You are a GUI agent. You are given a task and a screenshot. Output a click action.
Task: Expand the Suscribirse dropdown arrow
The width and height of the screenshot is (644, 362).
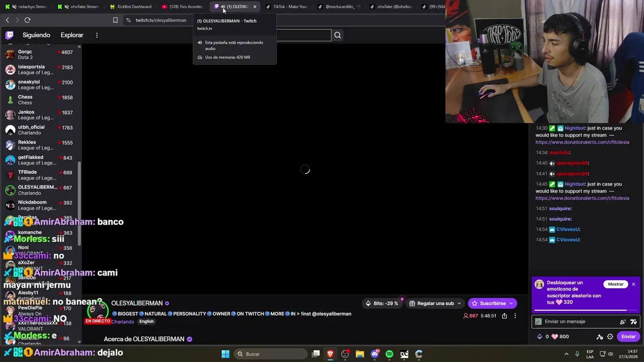click(x=511, y=304)
